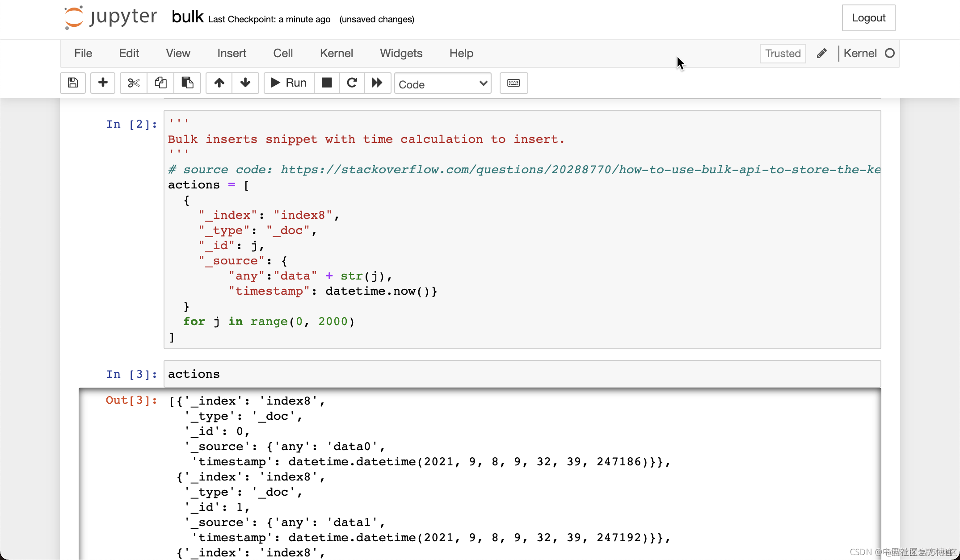Open the Edit menu
This screenshot has height=560, width=960.
(x=129, y=53)
